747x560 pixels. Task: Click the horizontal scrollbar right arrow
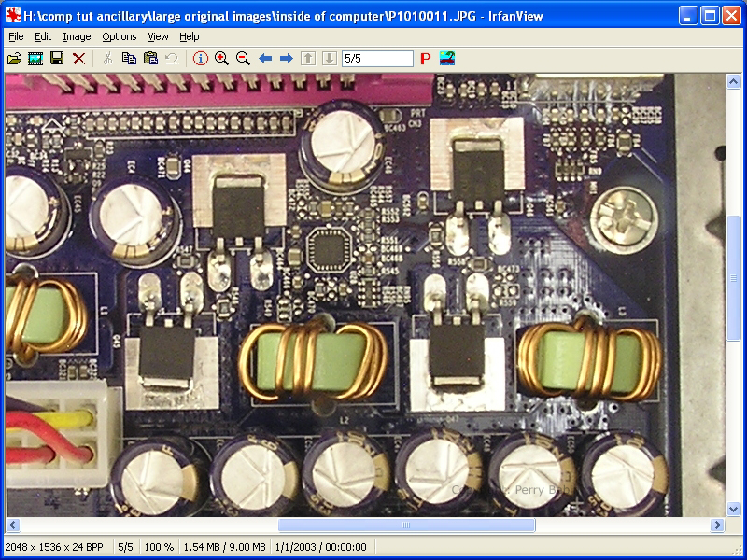click(717, 525)
